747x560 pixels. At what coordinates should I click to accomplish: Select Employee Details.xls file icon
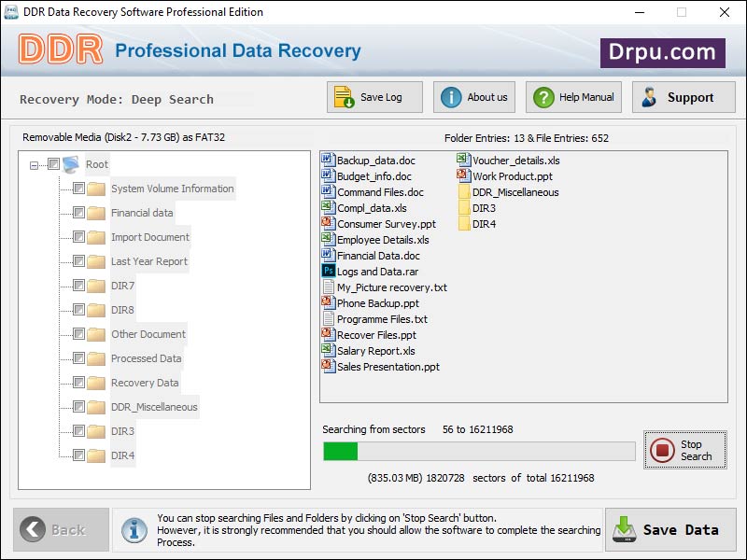[329, 239]
